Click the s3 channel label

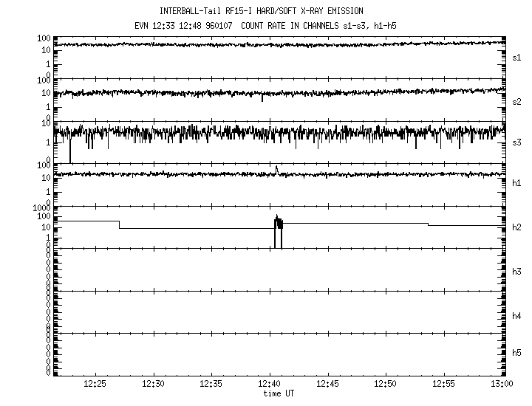pyautogui.click(x=516, y=142)
